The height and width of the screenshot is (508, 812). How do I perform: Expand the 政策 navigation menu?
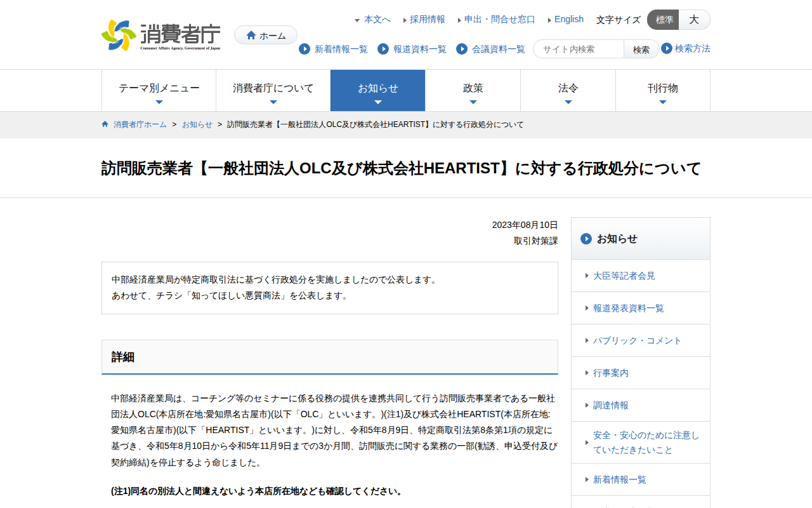pyautogui.click(x=473, y=91)
